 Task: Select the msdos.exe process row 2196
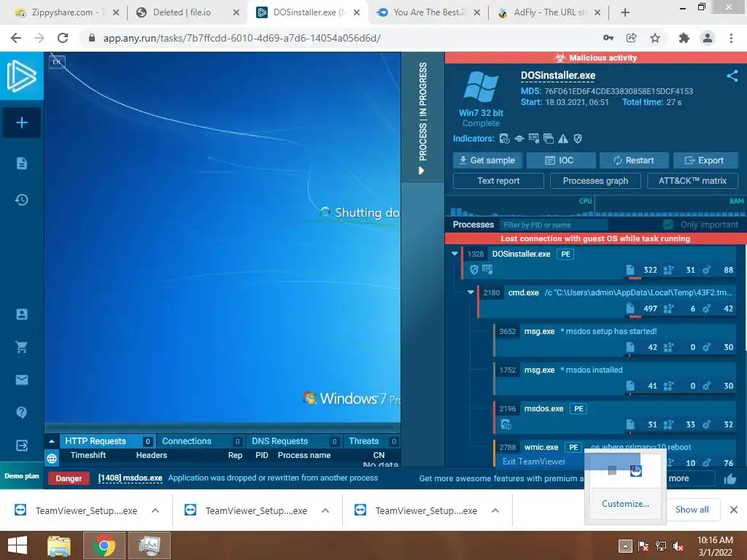pyautogui.click(x=616, y=416)
